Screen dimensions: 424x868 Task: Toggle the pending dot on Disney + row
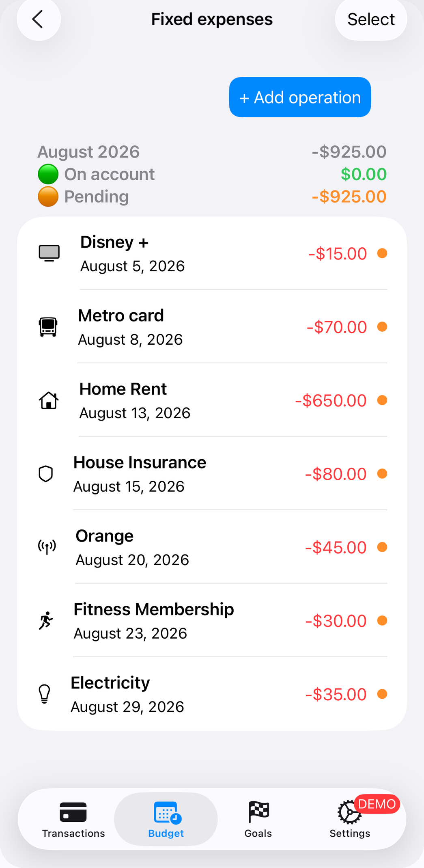[x=382, y=253]
